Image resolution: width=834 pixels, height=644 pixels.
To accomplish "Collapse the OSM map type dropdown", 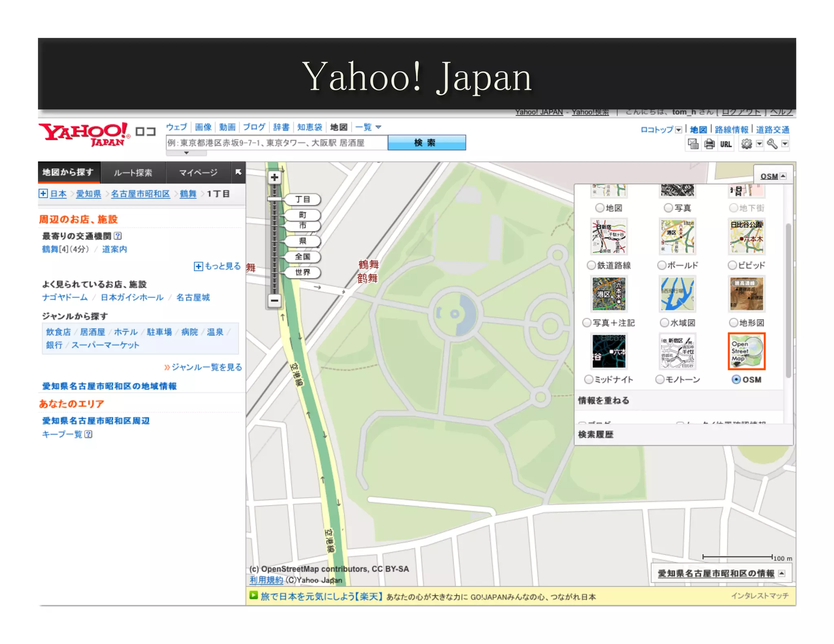I will pyautogui.click(x=783, y=176).
